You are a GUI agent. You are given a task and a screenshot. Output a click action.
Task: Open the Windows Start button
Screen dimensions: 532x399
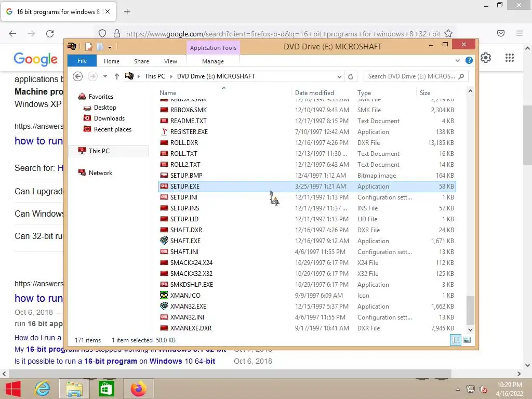[x=13, y=389]
